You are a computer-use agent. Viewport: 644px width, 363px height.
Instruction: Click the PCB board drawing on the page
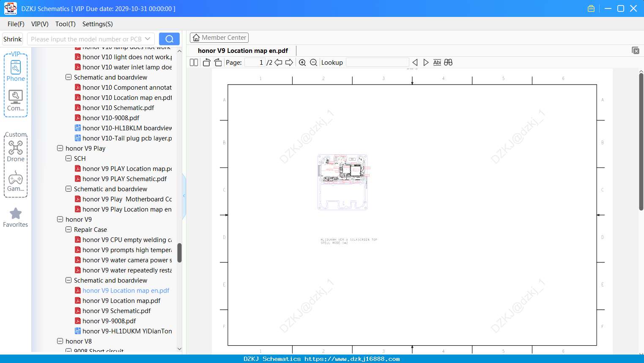(343, 182)
